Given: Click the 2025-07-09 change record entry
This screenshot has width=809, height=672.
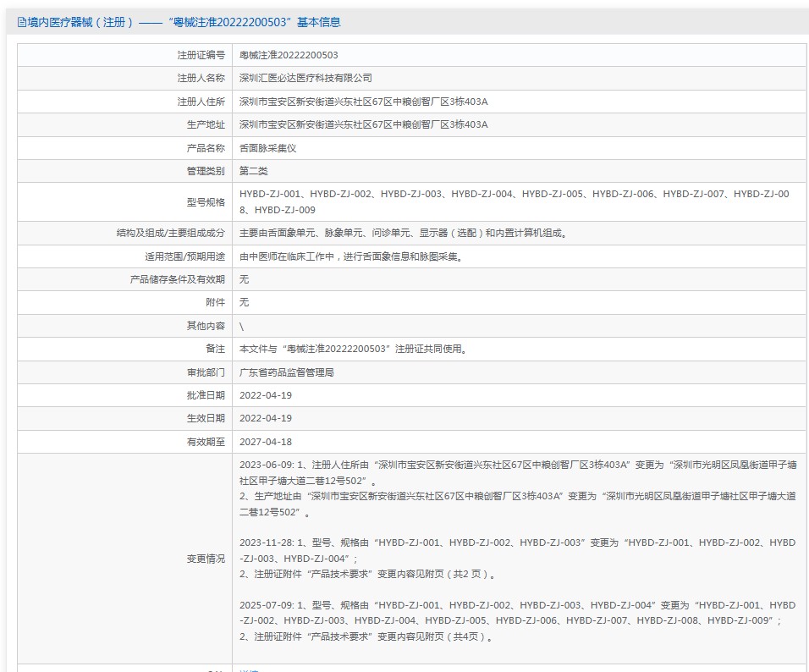Looking at the screenshot, I should pos(518,621).
